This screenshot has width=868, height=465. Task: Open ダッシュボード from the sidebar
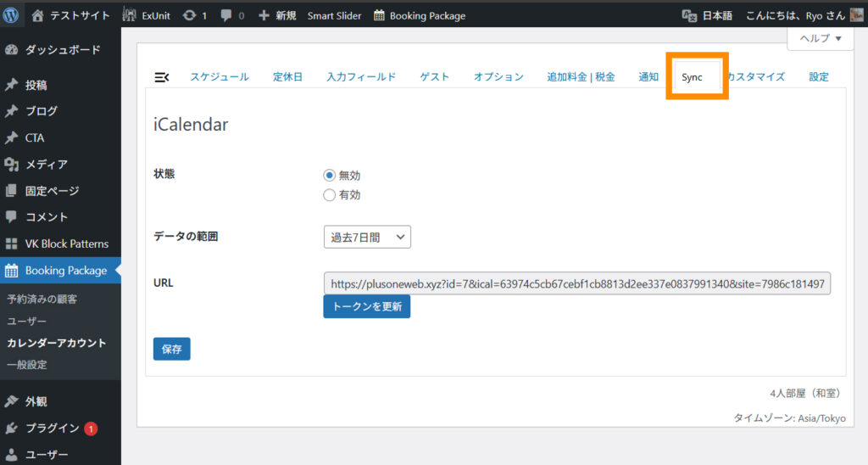[62, 50]
